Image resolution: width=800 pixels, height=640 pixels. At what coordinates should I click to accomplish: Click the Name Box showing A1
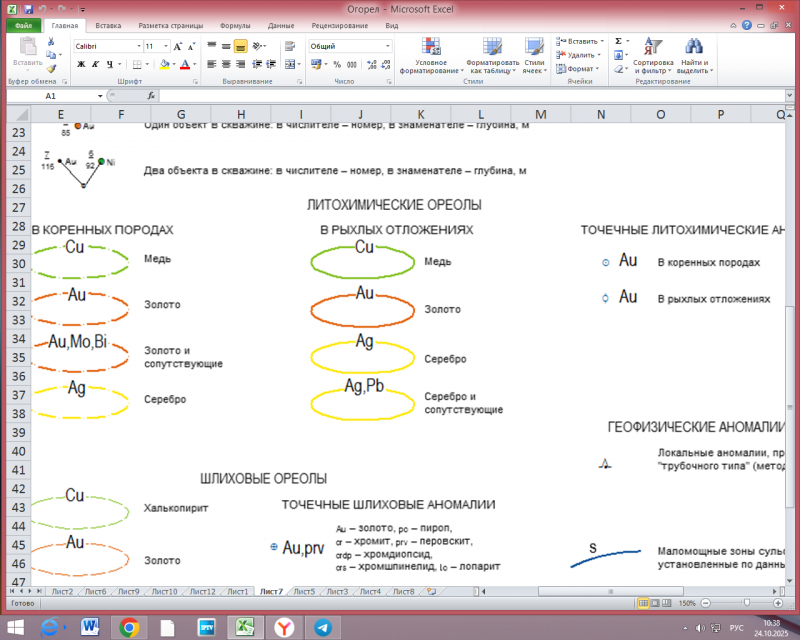[x=50, y=95]
